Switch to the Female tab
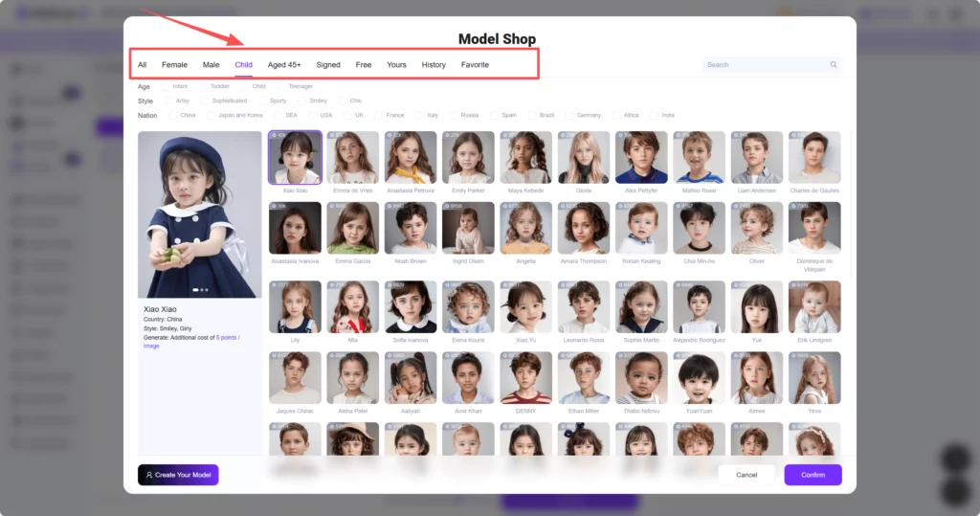 click(174, 65)
